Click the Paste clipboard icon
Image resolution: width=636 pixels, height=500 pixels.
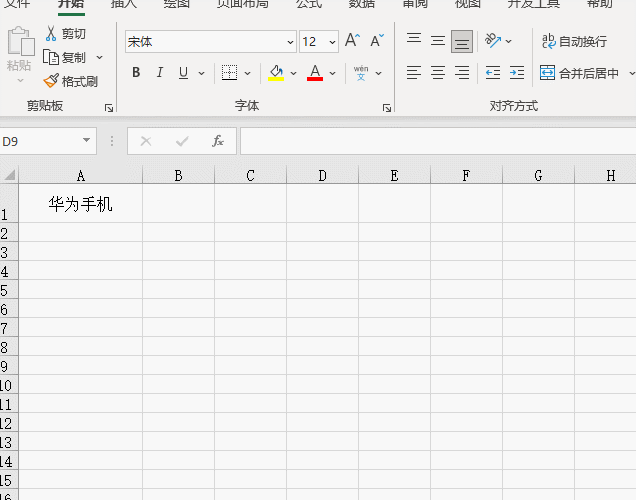click(x=20, y=41)
